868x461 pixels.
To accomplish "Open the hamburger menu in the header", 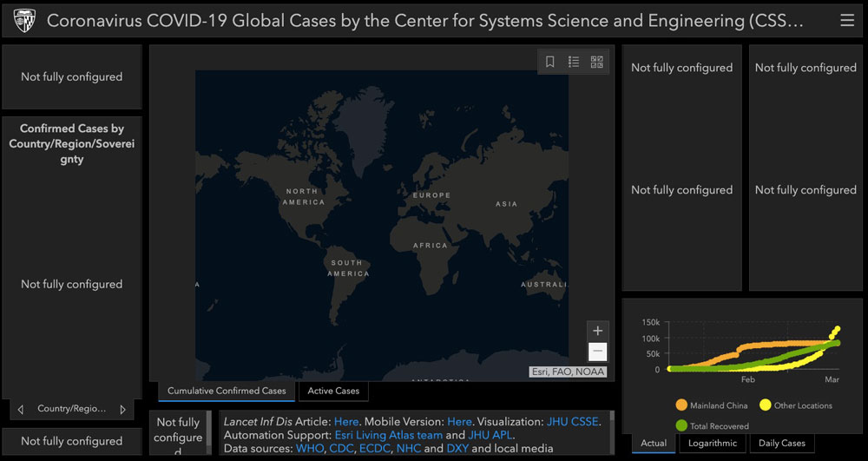I will pyautogui.click(x=847, y=21).
